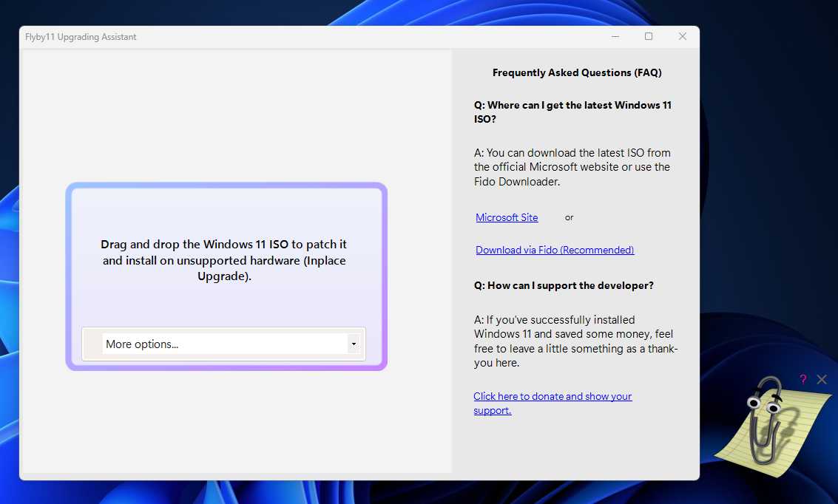Open the More options dropdown arrow
Screen dimensions: 838x504
354,344
